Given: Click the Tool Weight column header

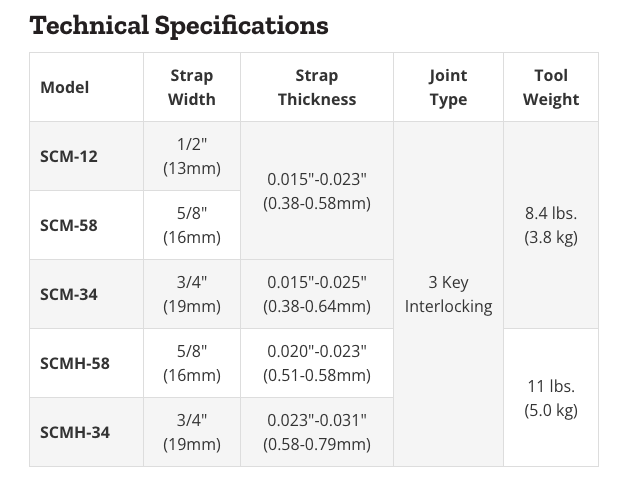Looking at the screenshot, I should [551, 87].
